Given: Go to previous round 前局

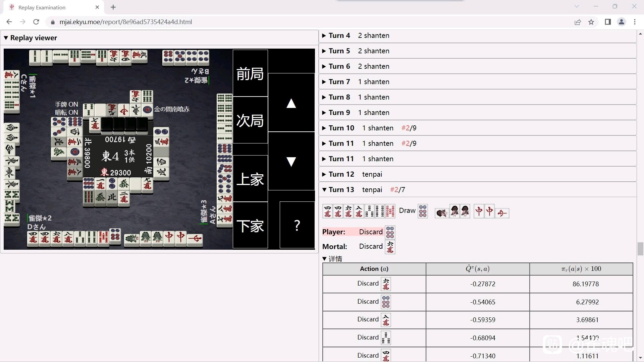Looking at the screenshot, I should coord(250,73).
